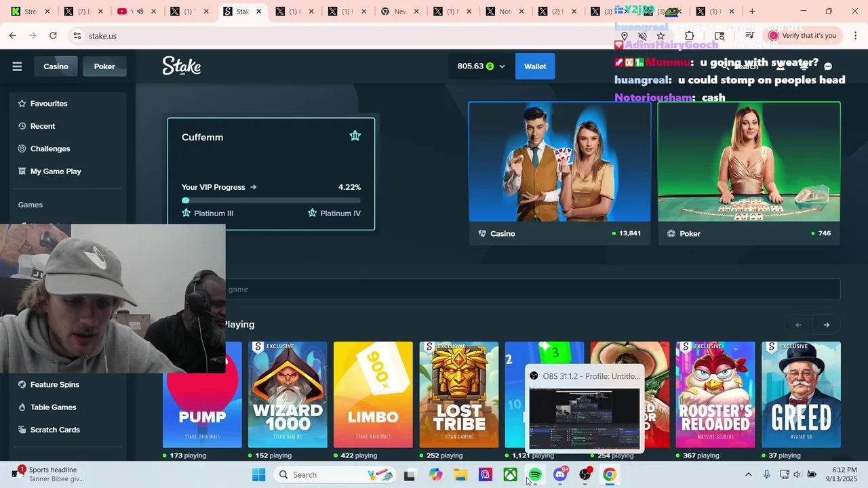Click the Chrome address bar

(339, 36)
